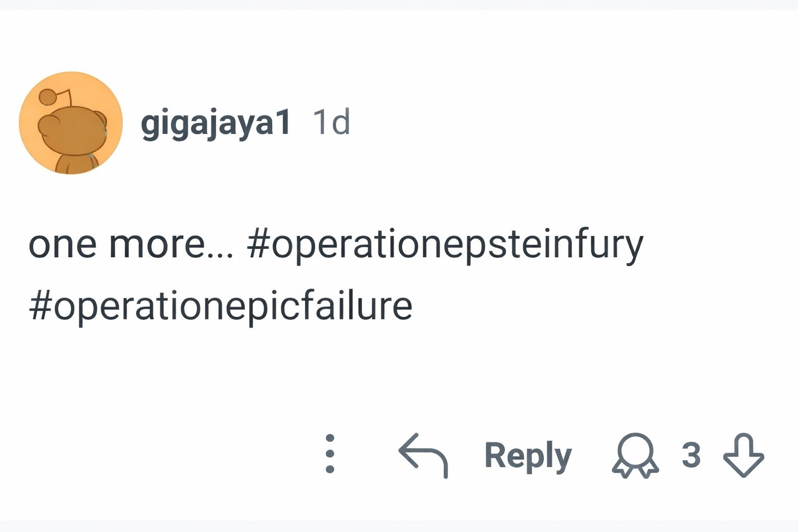Screen dimensions: 798x532
Task: Downvote the comment by gigajaya1
Action: point(743,455)
